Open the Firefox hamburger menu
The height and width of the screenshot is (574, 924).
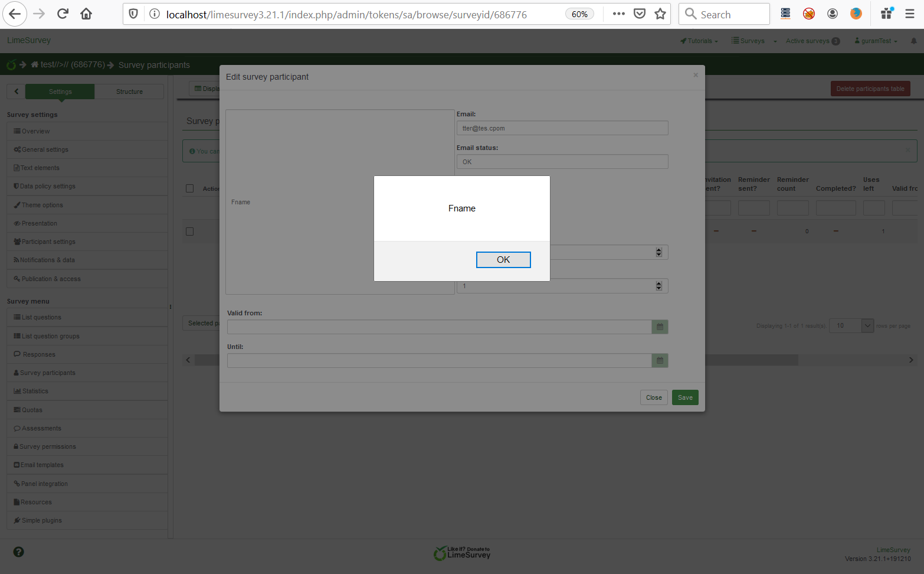[910, 14]
